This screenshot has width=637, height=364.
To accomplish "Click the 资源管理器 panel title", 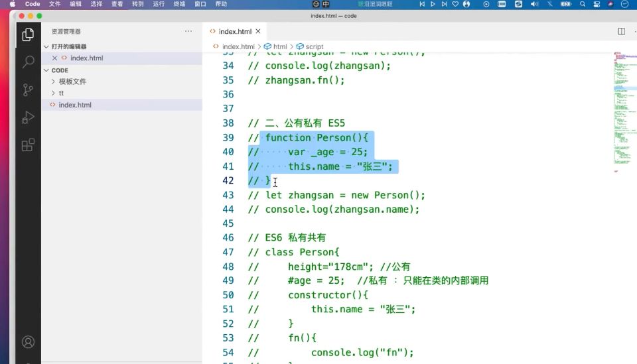I will (66, 31).
